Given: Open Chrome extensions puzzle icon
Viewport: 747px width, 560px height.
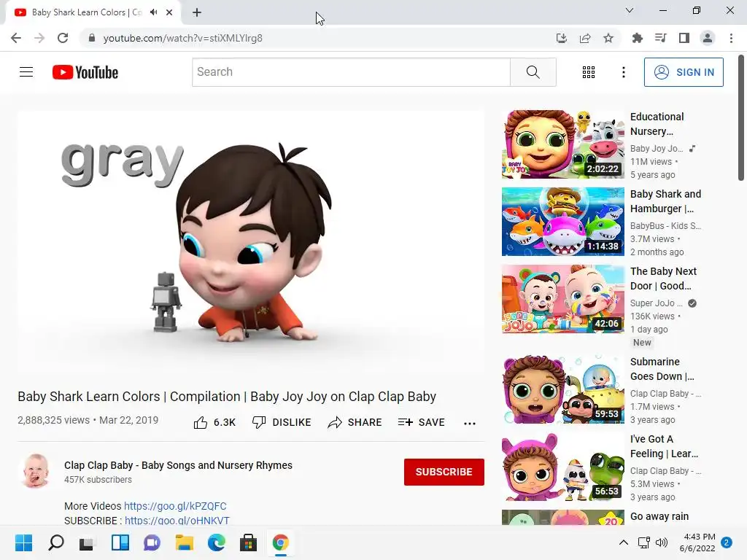Looking at the screenshot, I should [637, 38].
